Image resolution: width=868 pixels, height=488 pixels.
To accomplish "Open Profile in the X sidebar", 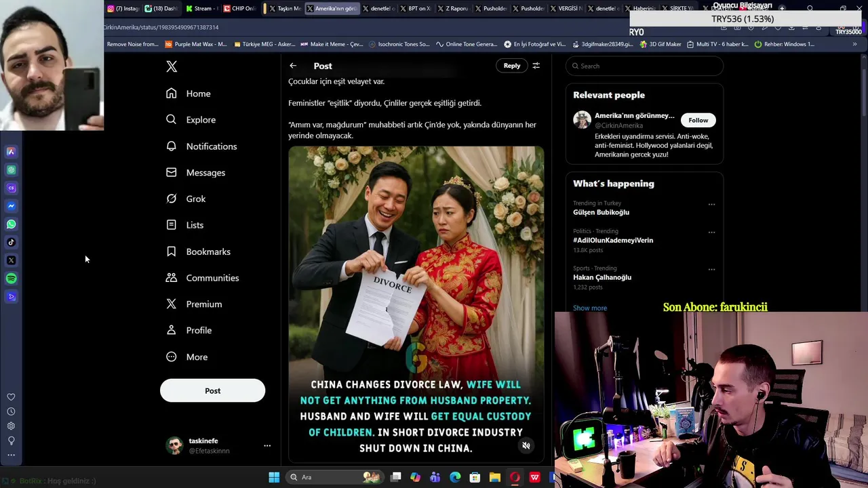I will pyautogui.click(x=189, y=330).
